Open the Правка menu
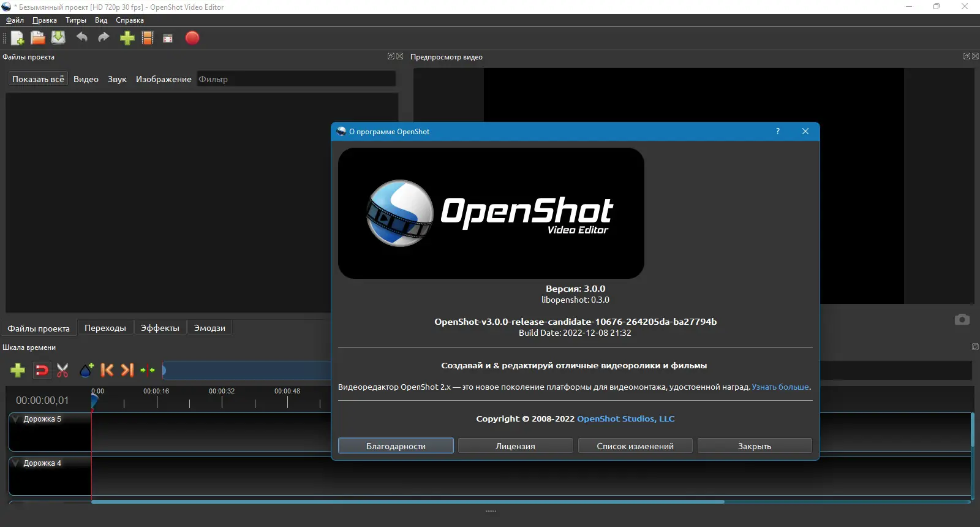The width and height of the screenshot is (980, 527). pyautogui.click(x=45, y=20)
